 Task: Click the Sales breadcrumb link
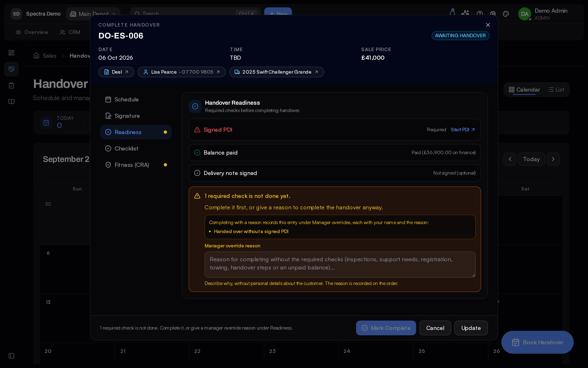pyautogui.click(x=49, y=56)
